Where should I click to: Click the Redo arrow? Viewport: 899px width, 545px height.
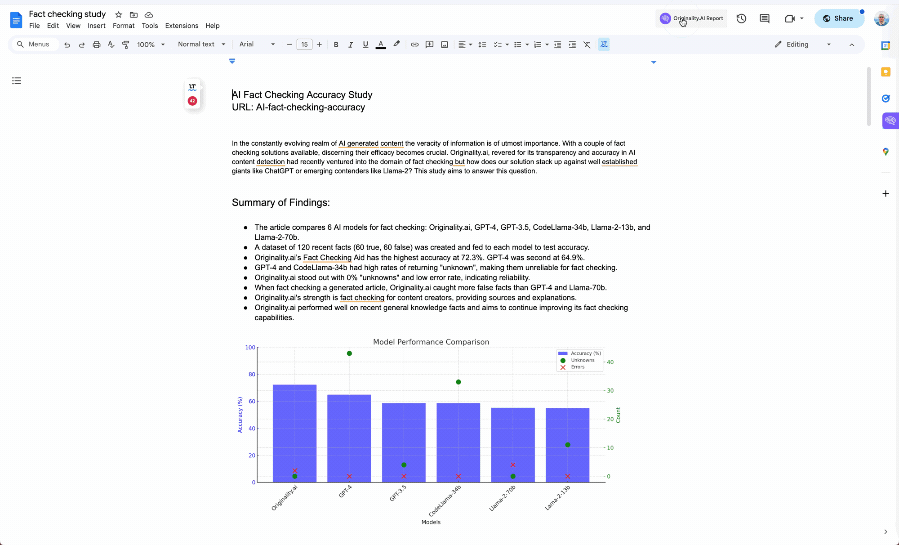pyautogui.click(x=81, y=45)
